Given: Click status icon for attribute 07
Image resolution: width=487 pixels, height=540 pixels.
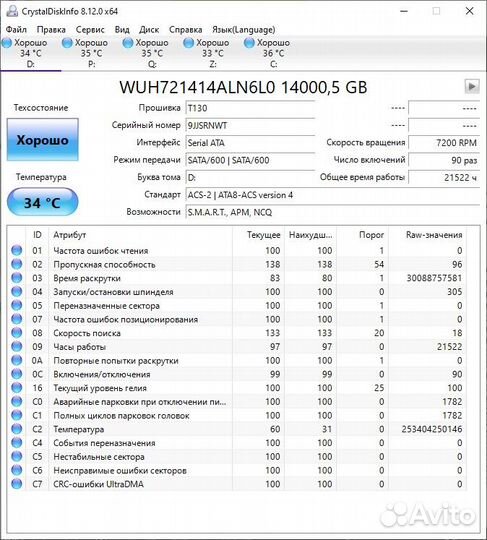Looking at the screenshot, I should [x=16, y=319].
